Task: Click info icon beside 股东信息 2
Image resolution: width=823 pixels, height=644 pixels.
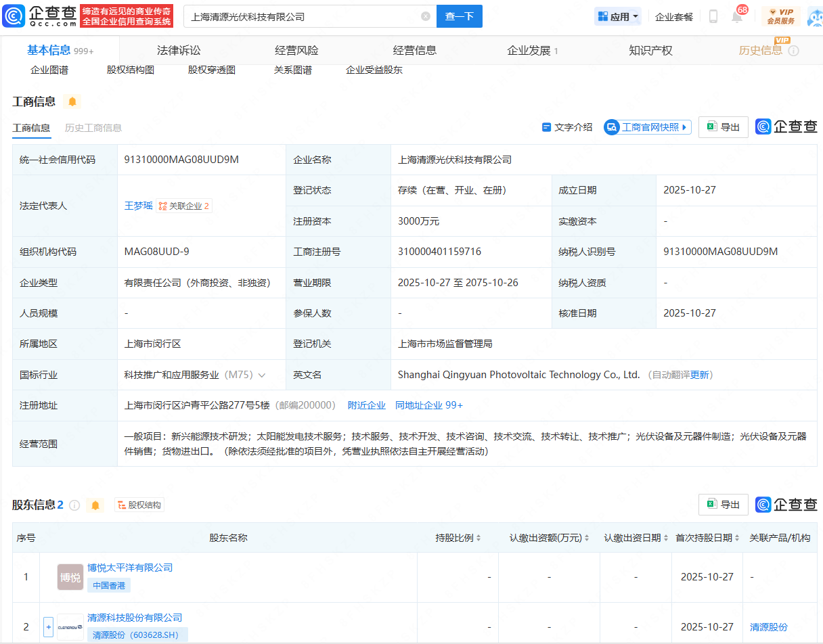Action: (x=74, y=505)
